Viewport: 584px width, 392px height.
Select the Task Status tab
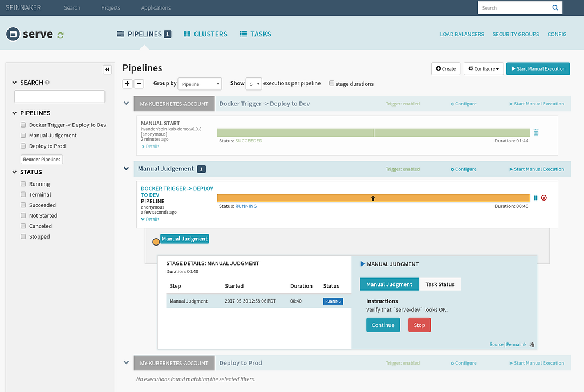(x=440, y=284)
